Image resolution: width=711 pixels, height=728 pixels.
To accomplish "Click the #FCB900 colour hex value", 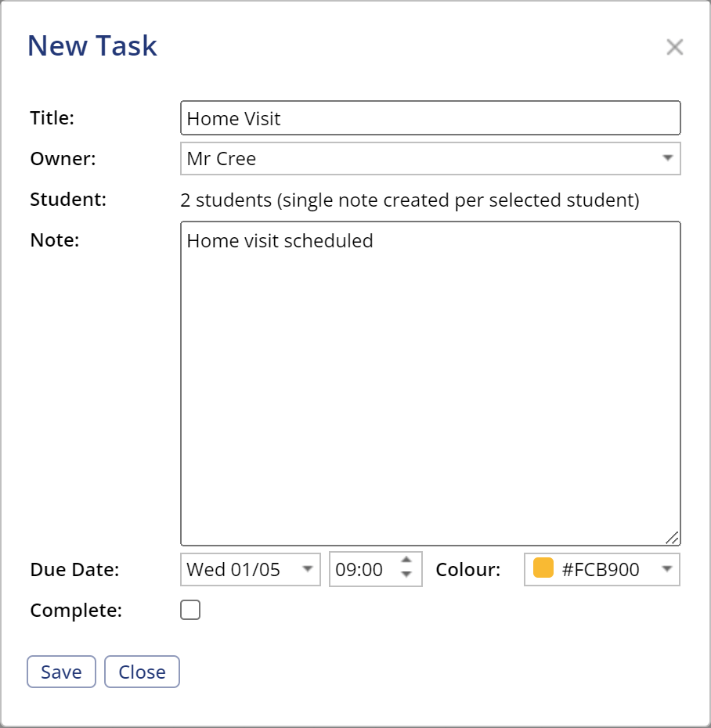I will (600, 570).
